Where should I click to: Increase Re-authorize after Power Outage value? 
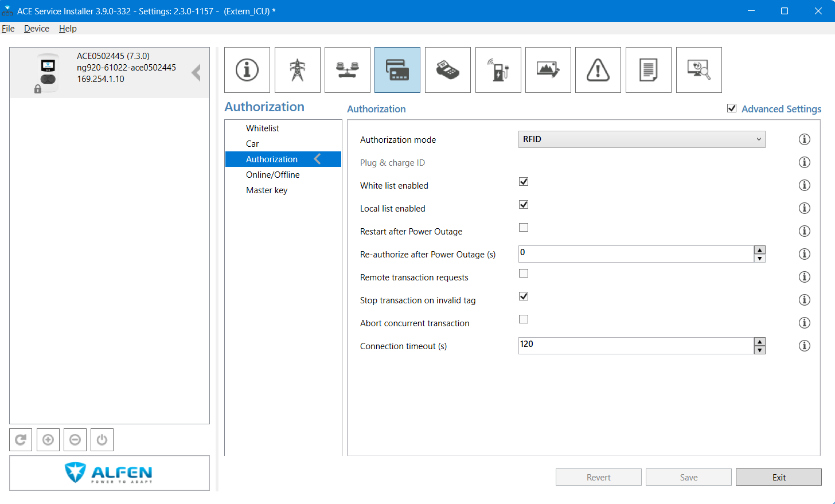(x=760, y=250)
